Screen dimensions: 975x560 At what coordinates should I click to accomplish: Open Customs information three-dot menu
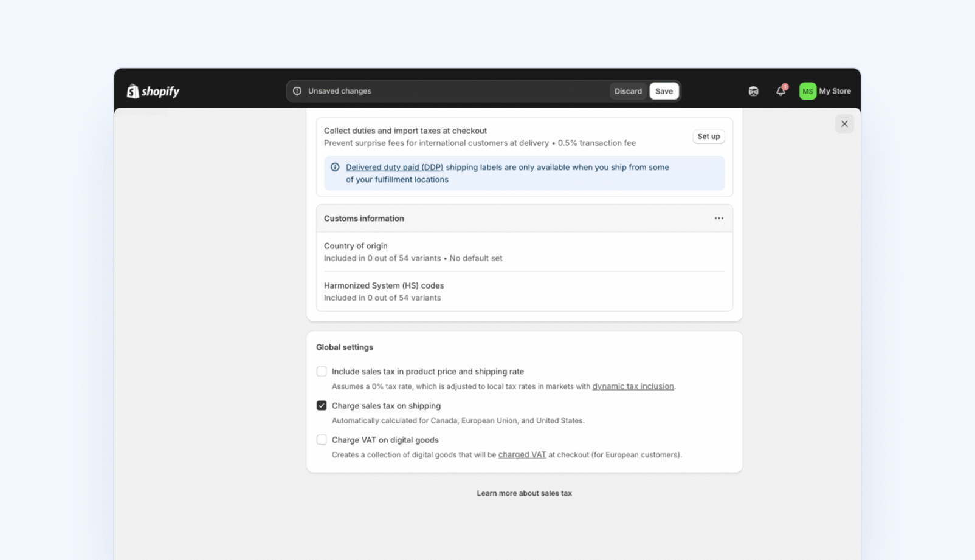click(x=718, y=218)
